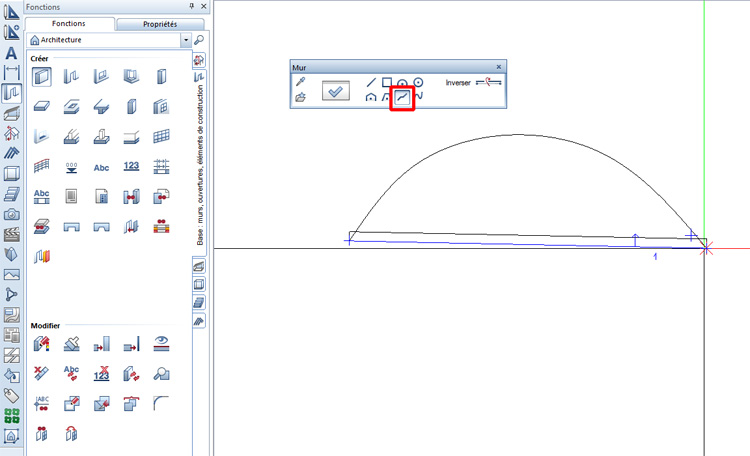Click the modify wall with pencil icon
Screen dimensions: 750x456
42,344
